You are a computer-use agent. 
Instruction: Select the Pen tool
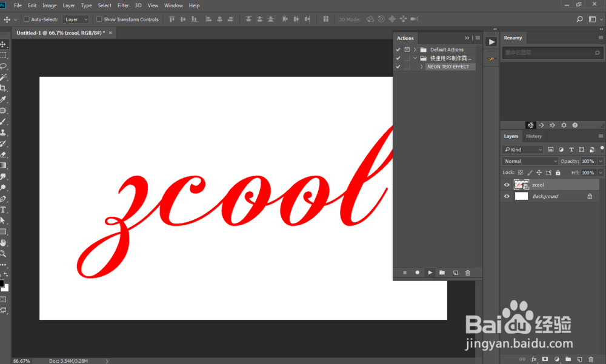click(x=3, y=199)
